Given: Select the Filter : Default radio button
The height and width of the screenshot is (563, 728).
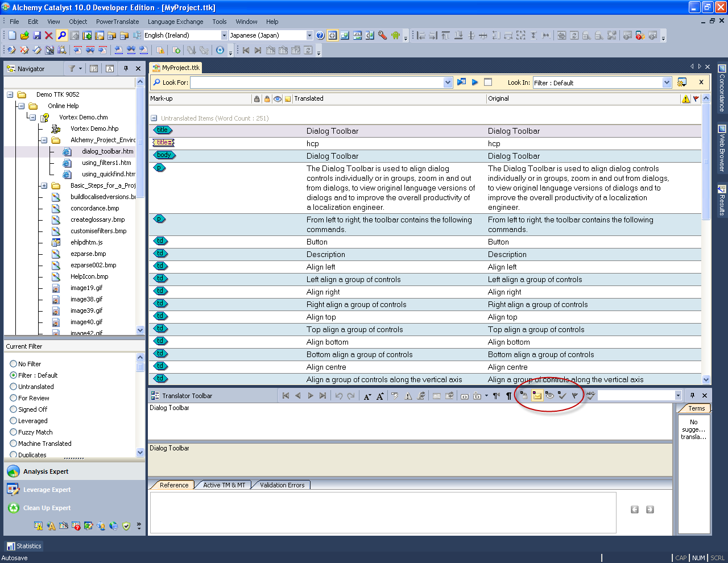Looking at the screenshot, I should [x=14, y=375].
